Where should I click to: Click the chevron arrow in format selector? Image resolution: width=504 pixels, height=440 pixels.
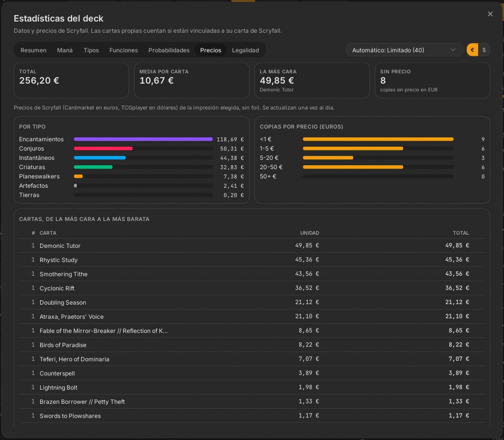pyautogui.click(x=453, y=50)
